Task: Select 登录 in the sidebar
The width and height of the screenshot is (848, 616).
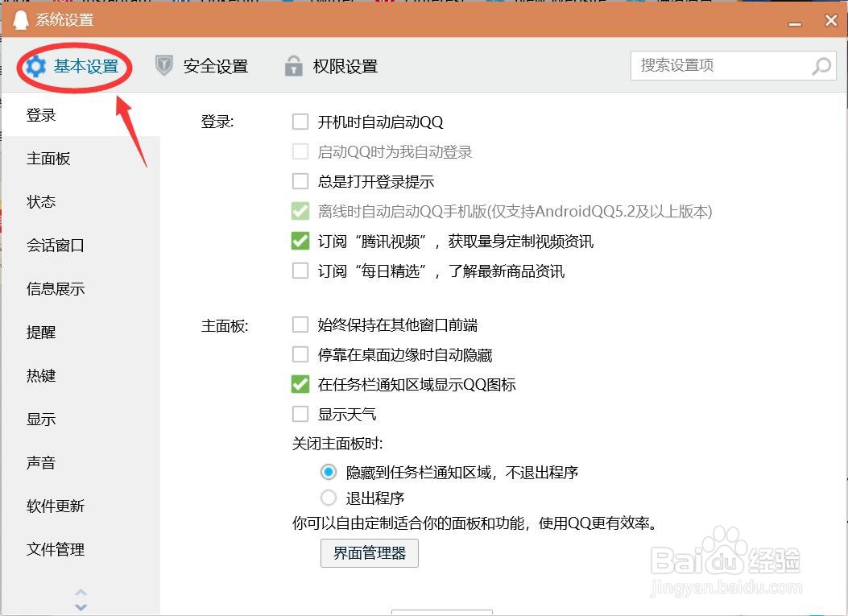Action: pyautogui.click(x=81, y=114)
